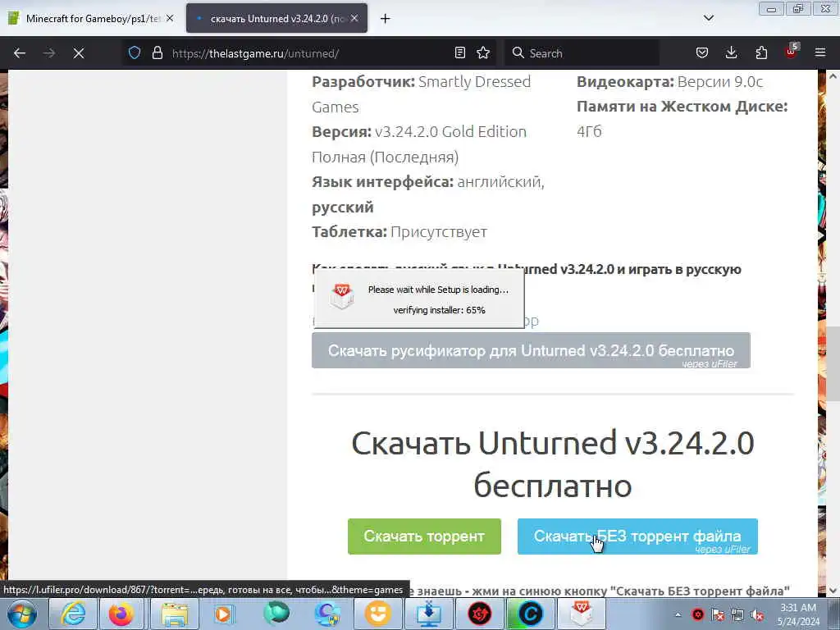Screen dimensions: 840x630
Task: Go back to the previous page
Action: [20, 53]
